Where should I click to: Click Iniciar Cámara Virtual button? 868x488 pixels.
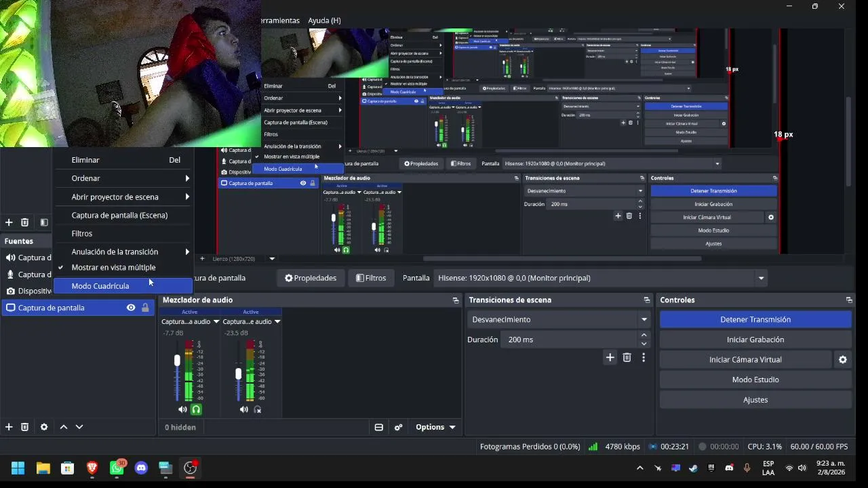click(745, 360)
